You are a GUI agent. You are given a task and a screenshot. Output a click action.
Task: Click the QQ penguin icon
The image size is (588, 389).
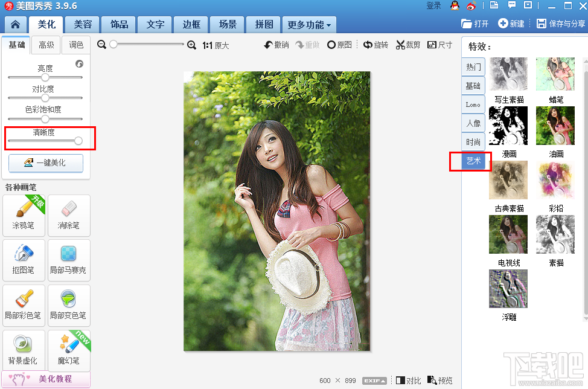[x=455, y=5]
